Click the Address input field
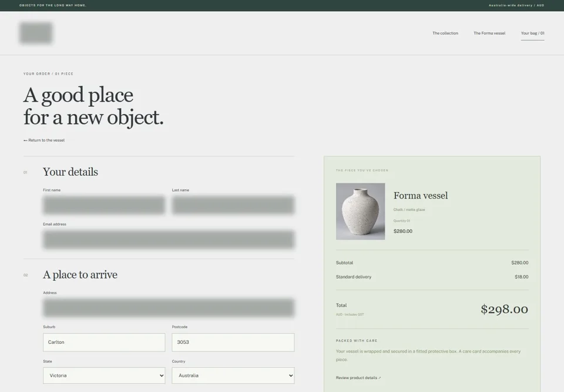Image resolution: width=564 pixels, height=392 pixels. (x=169, y=308)
